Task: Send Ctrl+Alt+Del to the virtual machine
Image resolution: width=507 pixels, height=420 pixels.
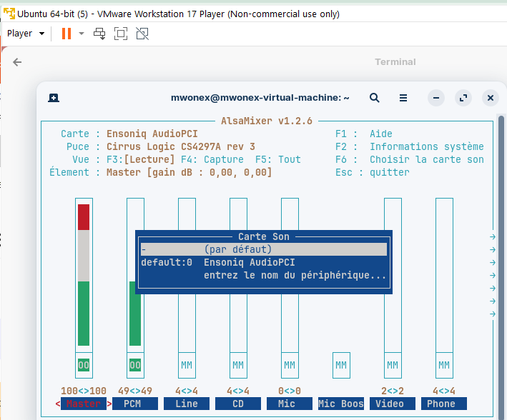Action: tap(99, 34)
